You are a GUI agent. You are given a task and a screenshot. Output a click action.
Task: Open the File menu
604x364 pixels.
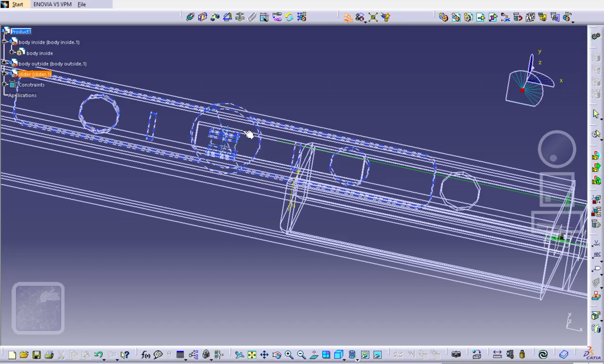tap(81, 4)
